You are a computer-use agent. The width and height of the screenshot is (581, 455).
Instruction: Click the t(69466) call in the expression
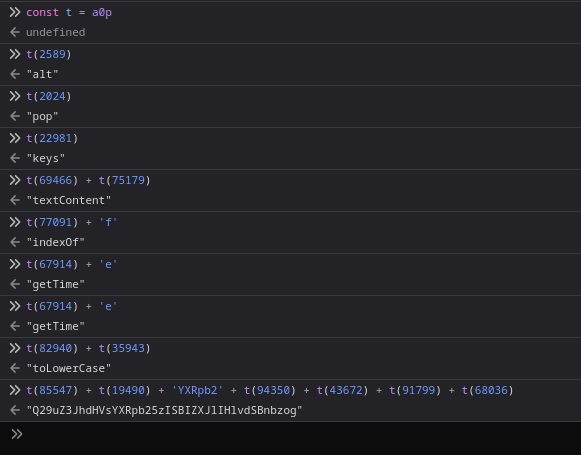pyautogui.click(x=52, y=180)
